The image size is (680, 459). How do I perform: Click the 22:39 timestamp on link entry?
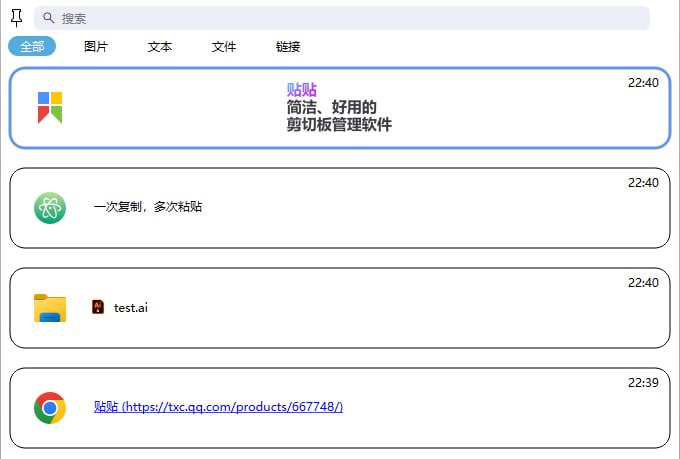coord(643,383)
